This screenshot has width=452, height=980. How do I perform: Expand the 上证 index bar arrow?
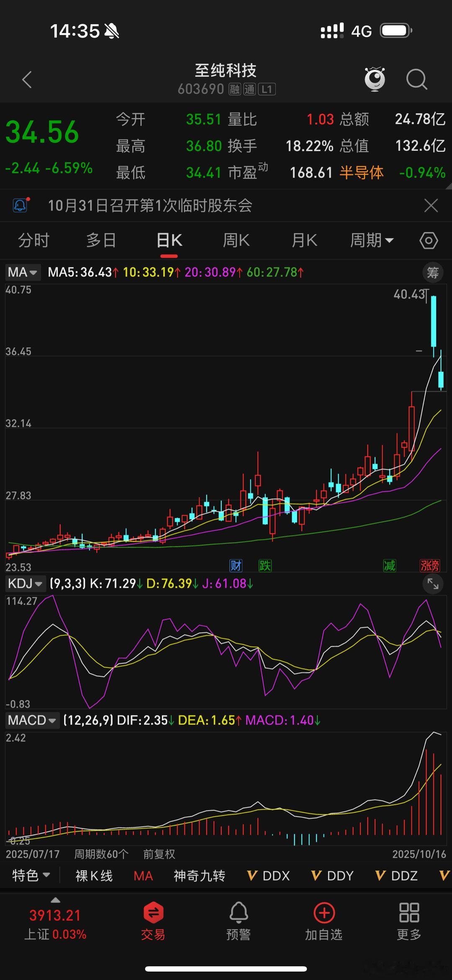(x=55, y=900)
